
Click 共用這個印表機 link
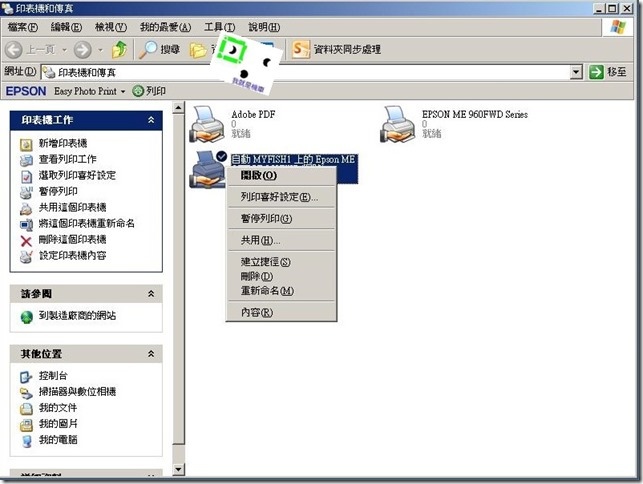pos(73,207)
